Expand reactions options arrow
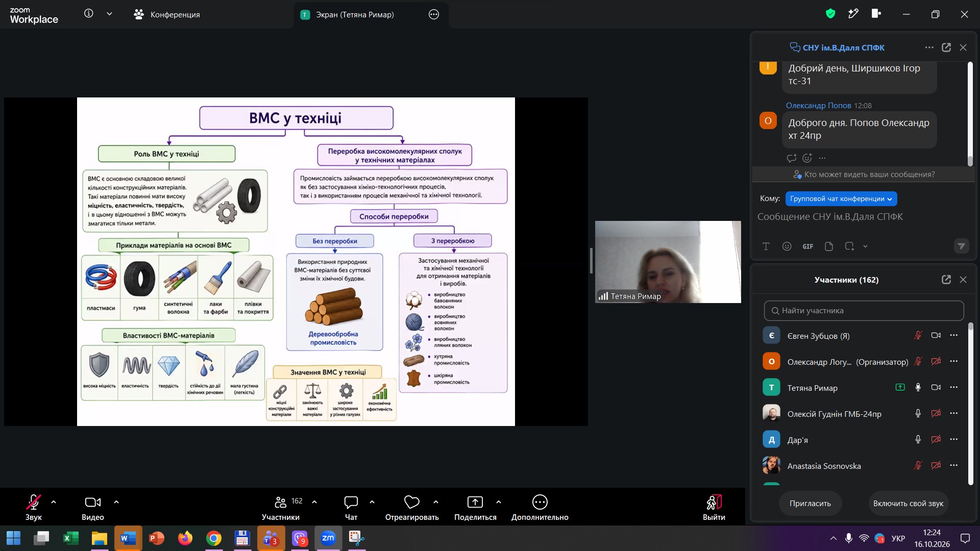Screen dimensions: 980x551 tap(436, 502)
